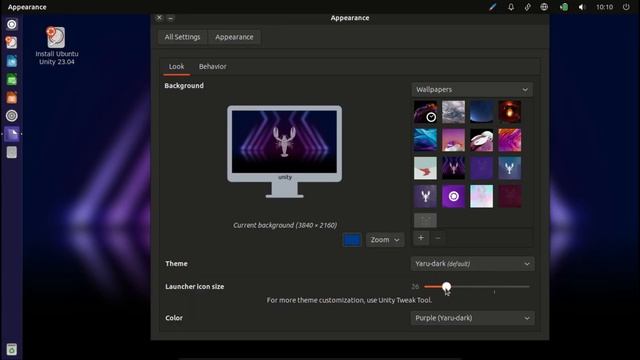Click the Appearance title in top panel
This screenshot has height=360, width=640.
tap(27, 7)
